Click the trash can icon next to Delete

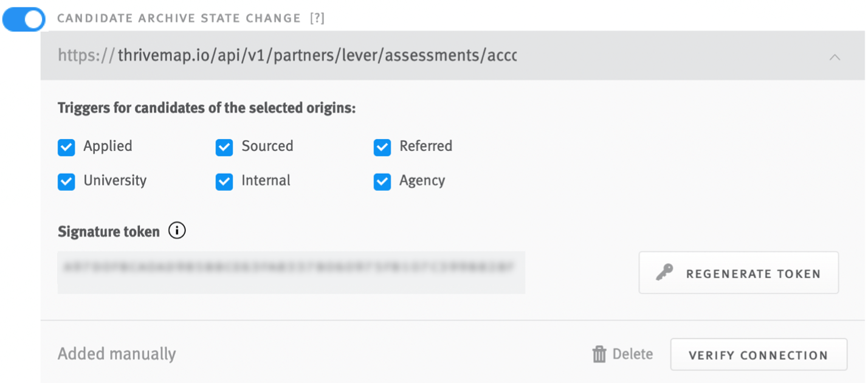pyautogui.click(x=599, y=353)
